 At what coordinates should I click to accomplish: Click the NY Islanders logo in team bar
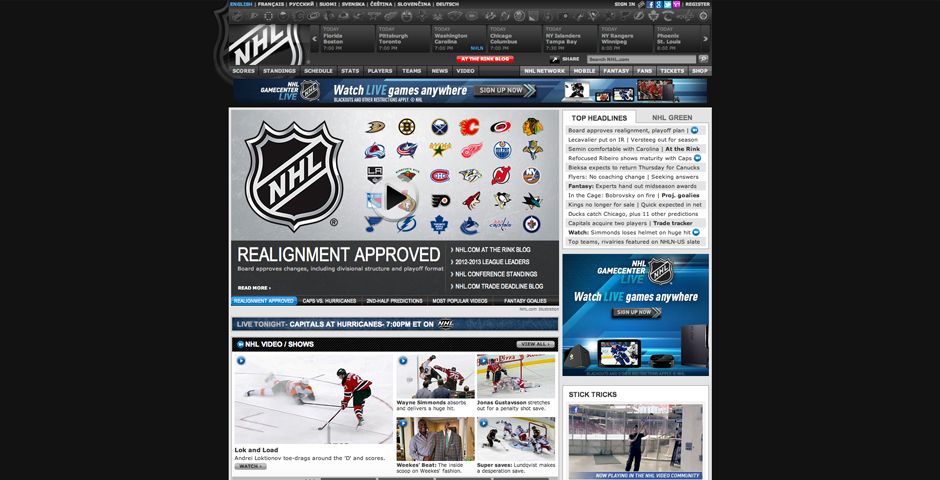coord(519,16)
